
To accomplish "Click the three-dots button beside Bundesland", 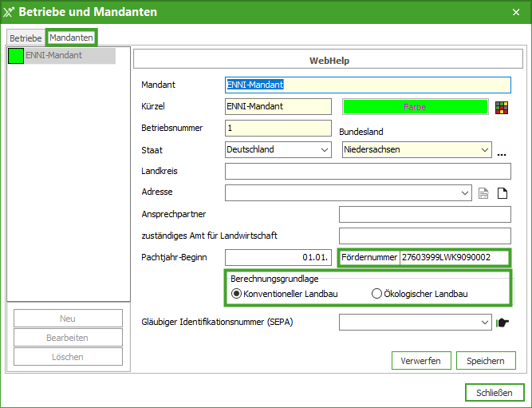I will click(x=502, y=152).
